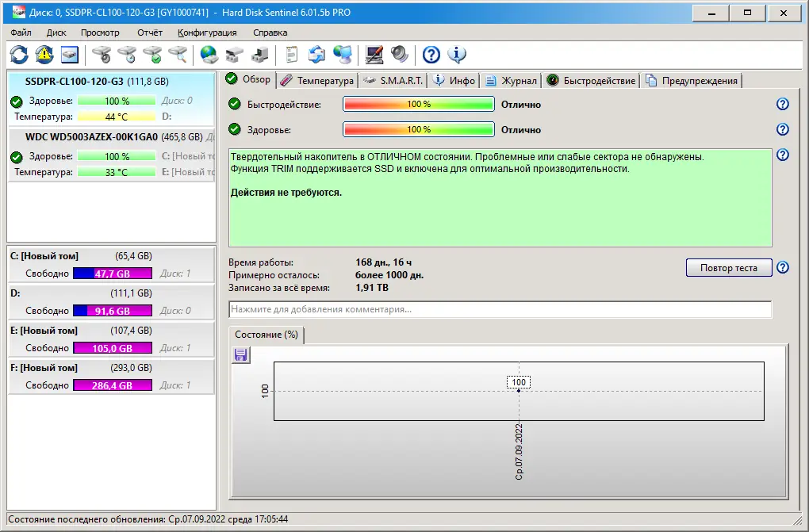This screenshot has height=532, width=809.
Task: Select the SSDPR-CL100-120-G3 disk entry
Action: click(x=111, y=101)
